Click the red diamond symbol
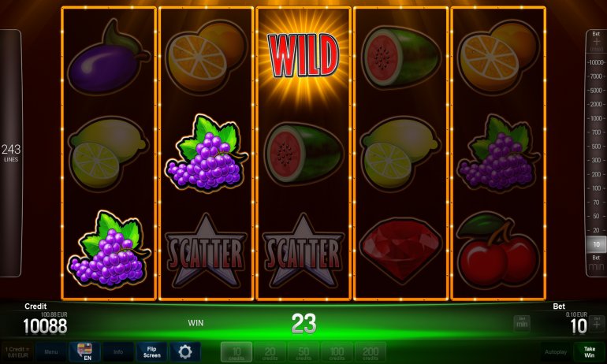 (400, 249)
